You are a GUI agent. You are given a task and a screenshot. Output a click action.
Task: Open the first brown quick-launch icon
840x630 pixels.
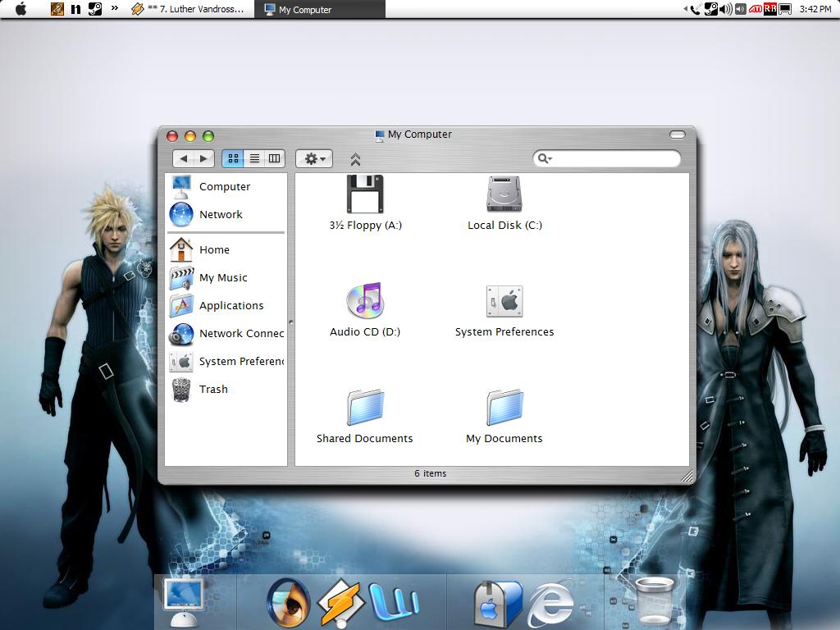[57, 9]
